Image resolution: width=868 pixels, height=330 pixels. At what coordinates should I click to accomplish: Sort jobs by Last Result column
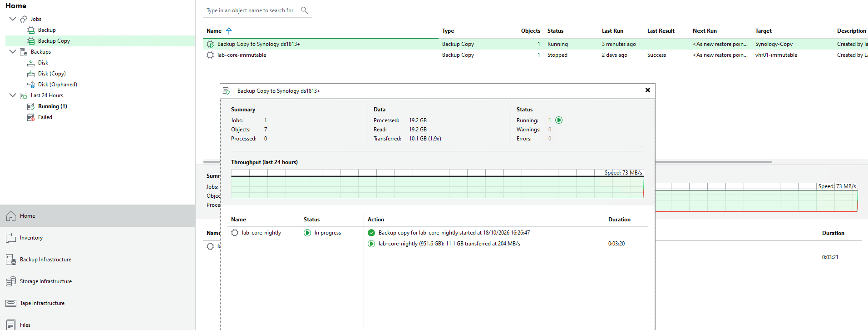(661, 31)
